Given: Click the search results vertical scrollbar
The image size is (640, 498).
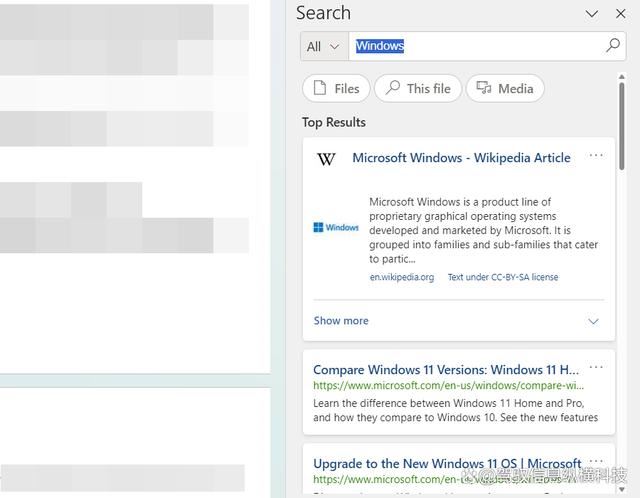Looking at the screenshot, I should coord(622,150).
